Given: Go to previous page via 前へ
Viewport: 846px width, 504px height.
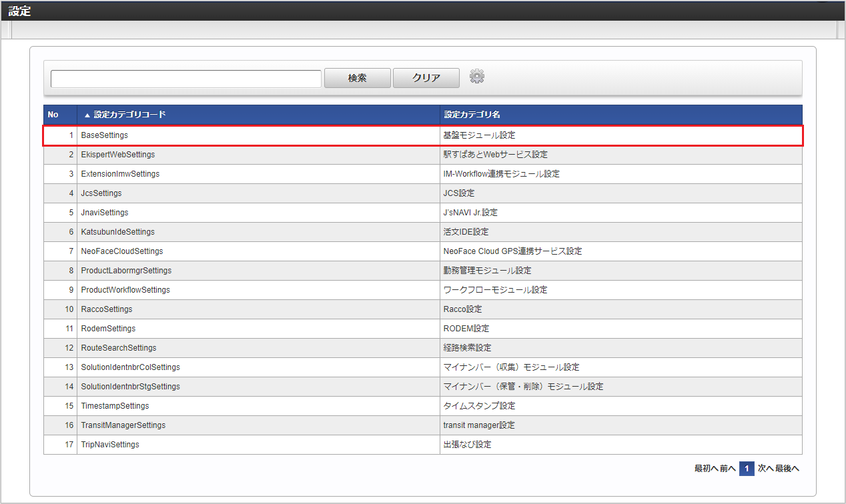Looking at the screenshot, I should pyautogui.click(x=727, y=469).
